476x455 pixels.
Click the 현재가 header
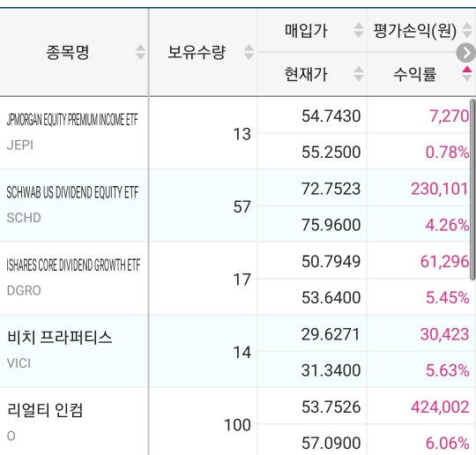coord(306,74)
